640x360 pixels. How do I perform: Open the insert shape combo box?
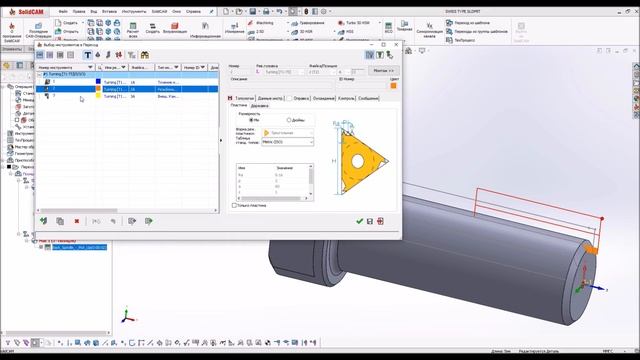tap(287, 133)
